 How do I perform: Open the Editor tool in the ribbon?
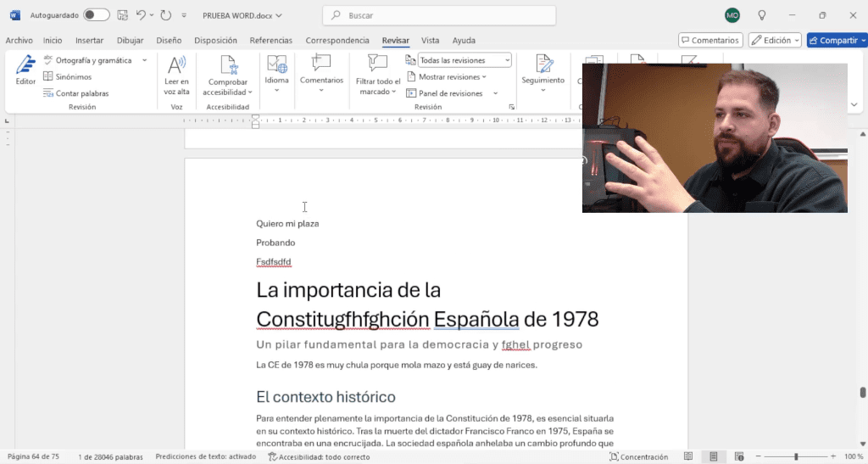point(25,70)
